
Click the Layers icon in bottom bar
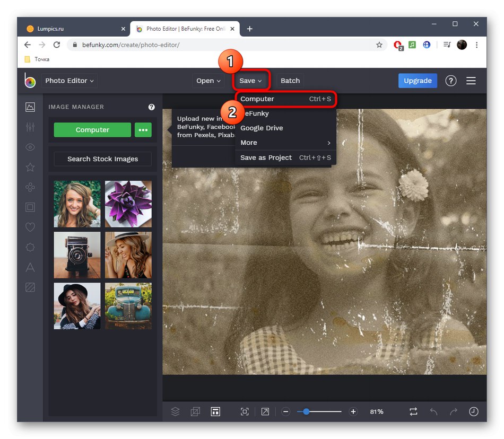[175, 411]
